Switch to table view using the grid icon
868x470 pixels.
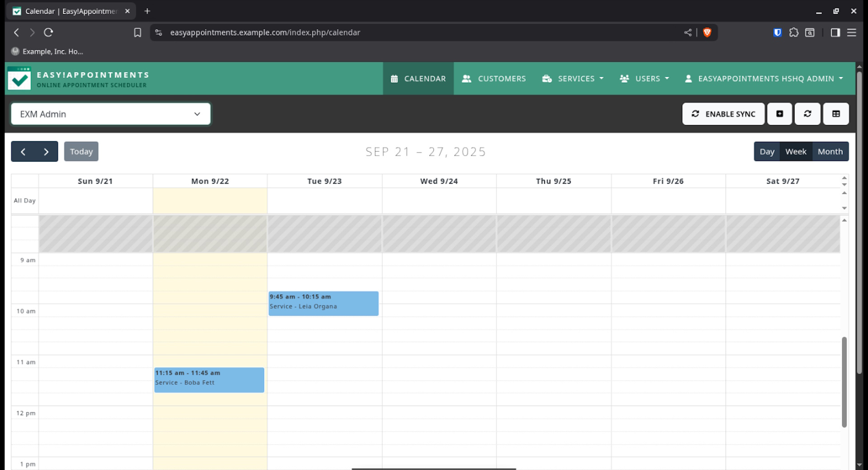835,114
